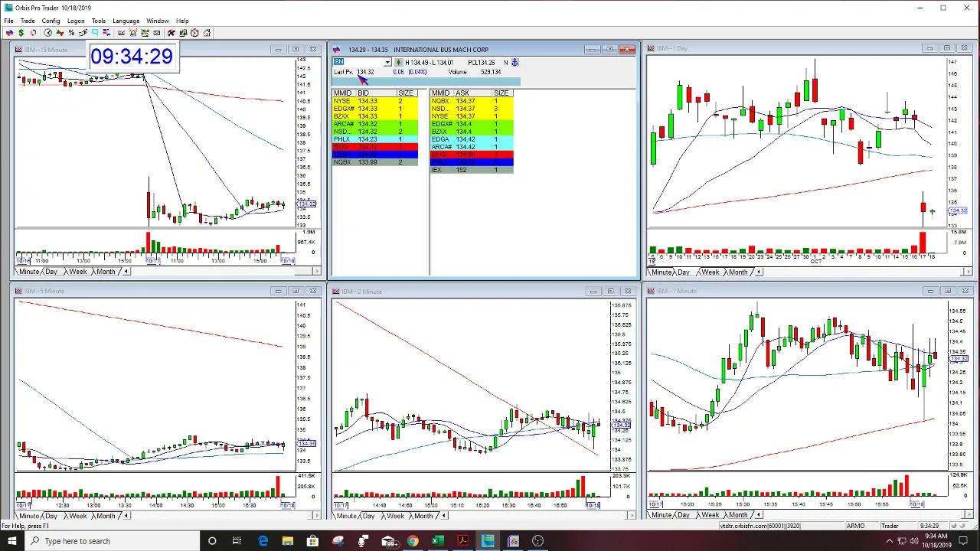Open Microsoft Edge from taskbar
Image resolution: width=980 pixels, height=551 pixels.
(x=263, y=541)
